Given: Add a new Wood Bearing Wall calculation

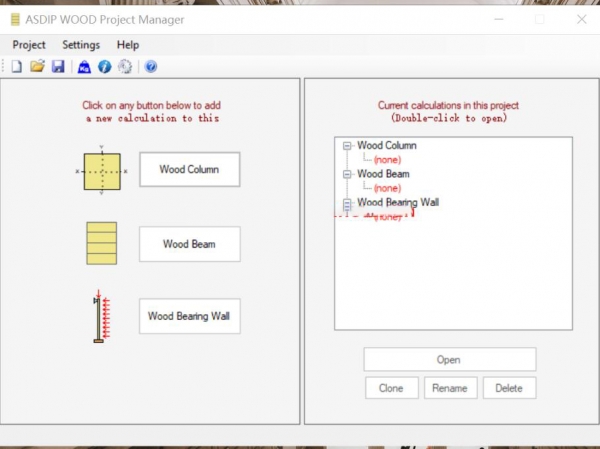Looking at the screenshot, I should pos(189,316).
